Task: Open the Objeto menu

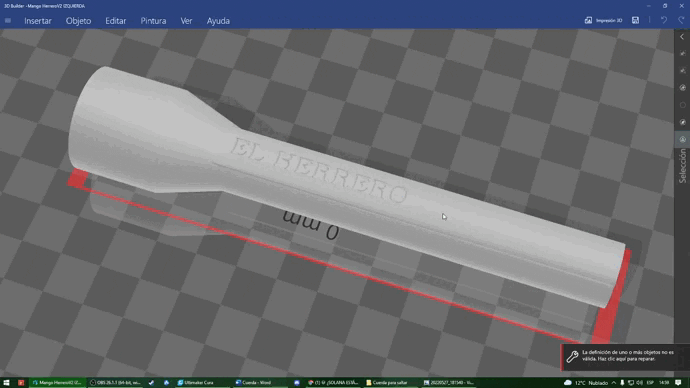Action: pos(78,21)
